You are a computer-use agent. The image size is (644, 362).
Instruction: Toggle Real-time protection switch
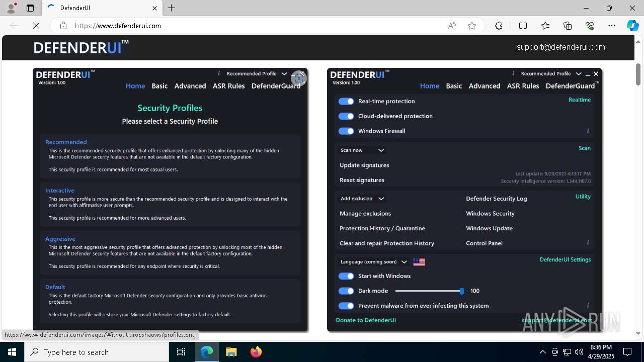(346, 101)
